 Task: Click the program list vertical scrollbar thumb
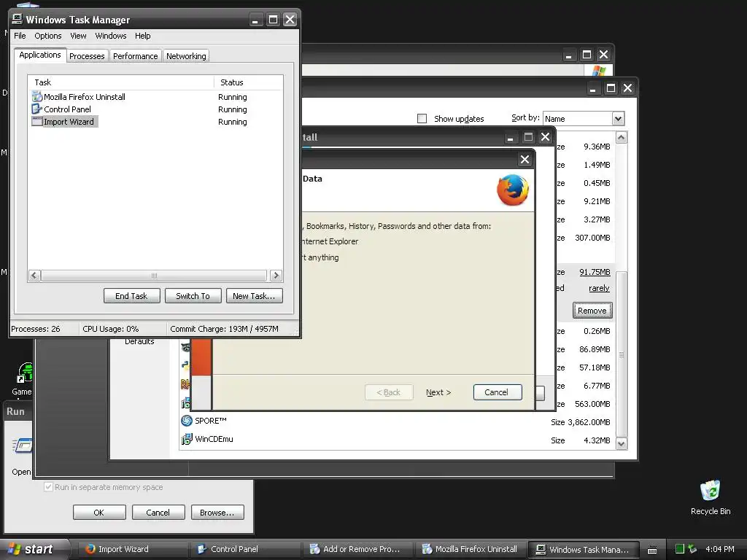pyautogui.click(x=622, y=354)
